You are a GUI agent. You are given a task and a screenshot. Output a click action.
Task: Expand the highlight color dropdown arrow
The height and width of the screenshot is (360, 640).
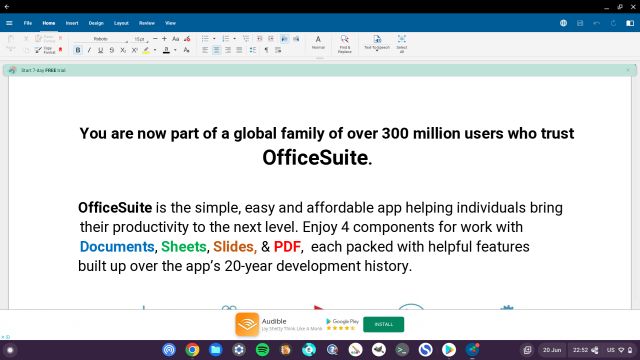coord(155,50)
